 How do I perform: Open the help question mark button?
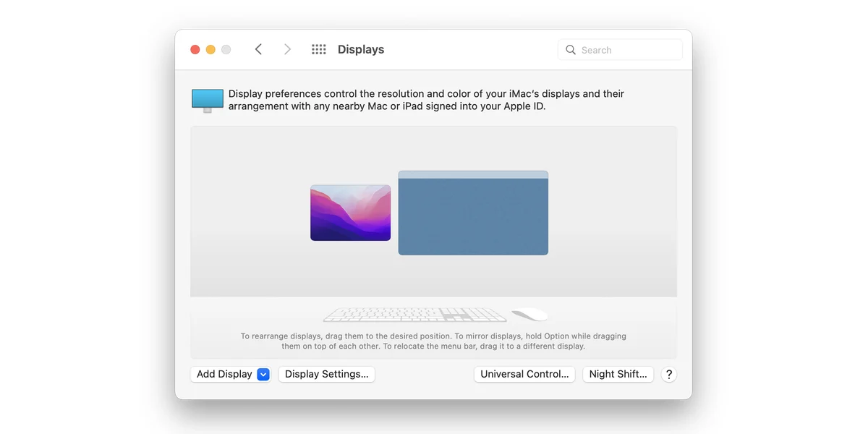[669, 374]
